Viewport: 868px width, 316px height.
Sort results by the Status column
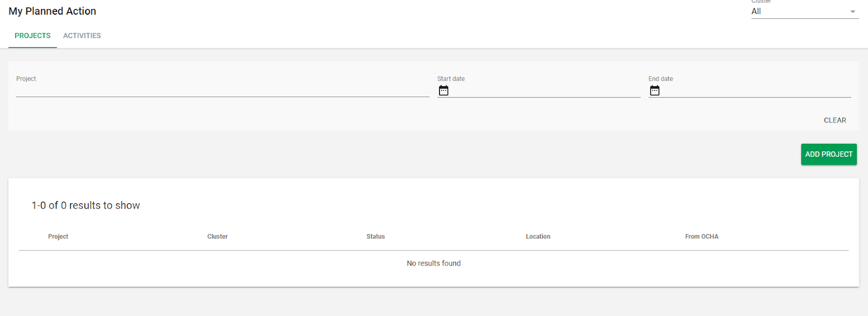click(x=375, y=236)
